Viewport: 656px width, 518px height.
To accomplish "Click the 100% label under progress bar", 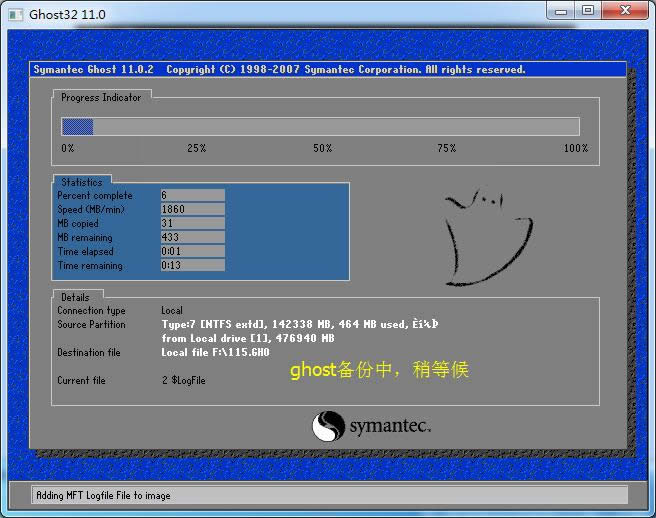I will tap(575, 148).
